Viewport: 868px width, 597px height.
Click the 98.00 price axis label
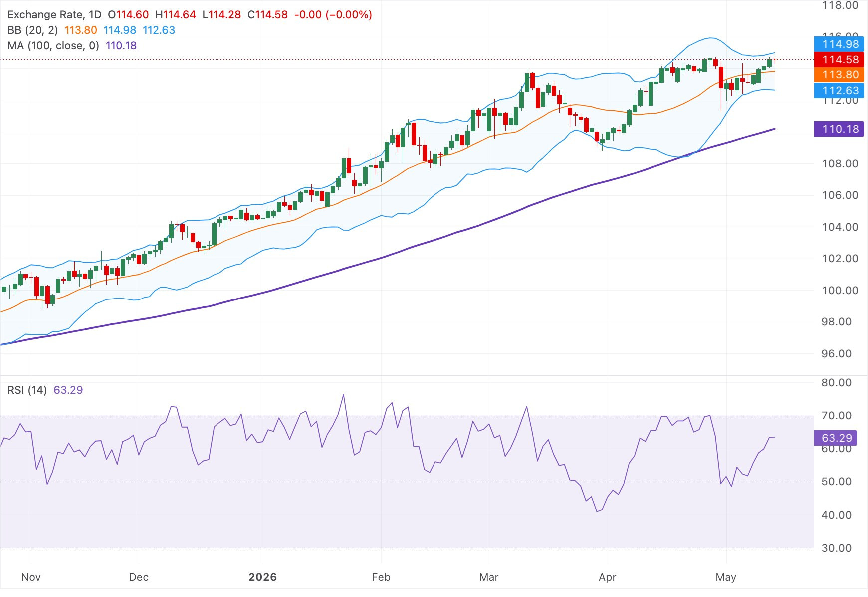tap(837, 322)
